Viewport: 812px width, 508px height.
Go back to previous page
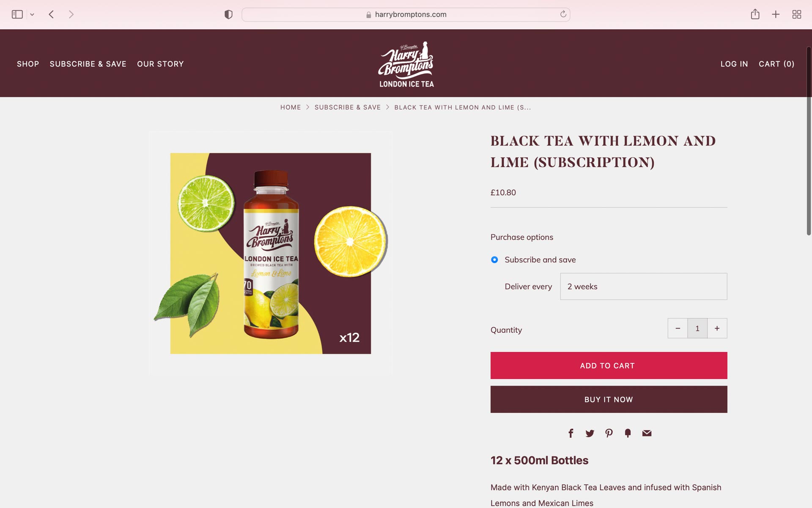(x=51, y=14)
